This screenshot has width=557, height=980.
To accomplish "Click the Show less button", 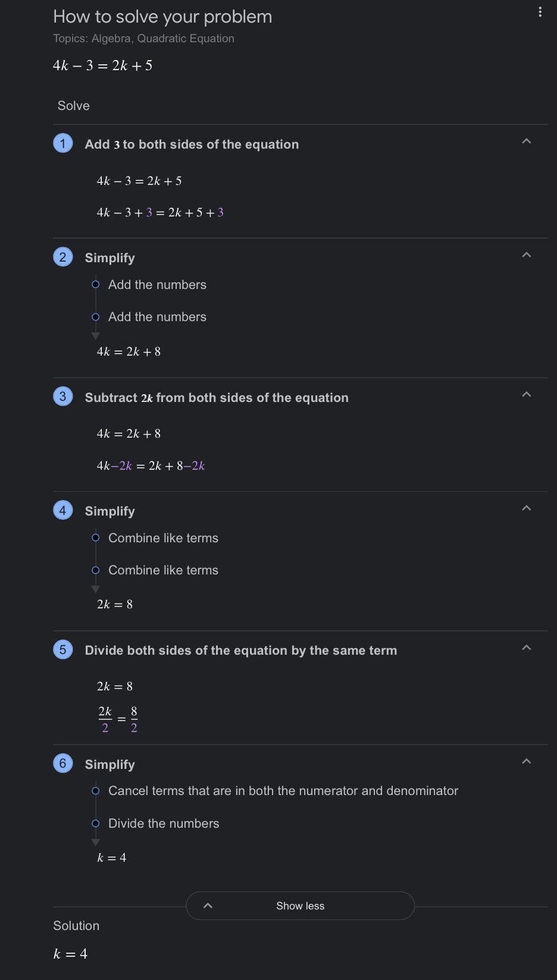I will [300, 906].
